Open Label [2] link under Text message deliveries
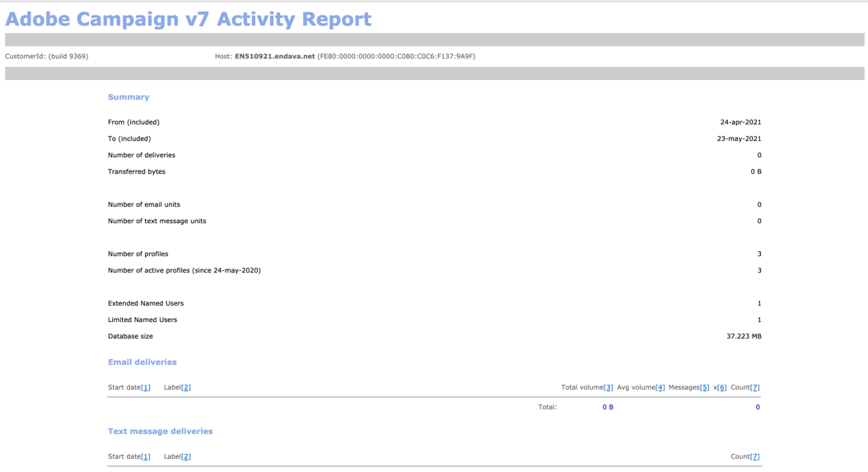The width and height of the screenshot is (868, 472). (x=186, y=457)
